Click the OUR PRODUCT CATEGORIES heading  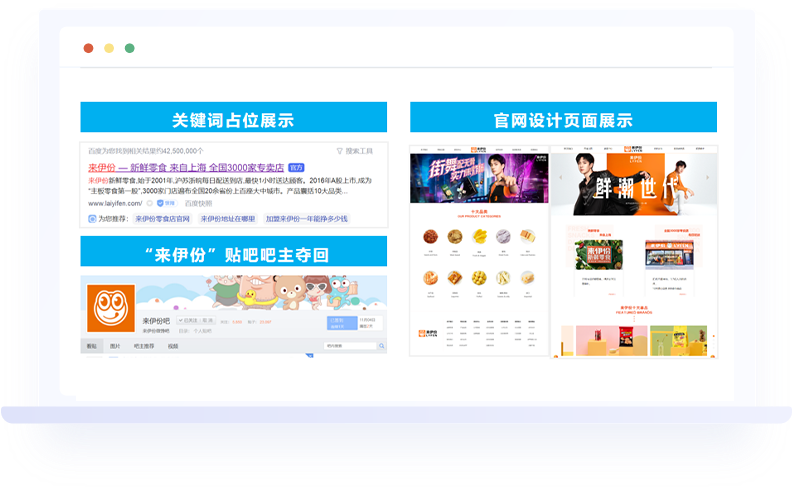pyautogui.click(x=479, y=217)
